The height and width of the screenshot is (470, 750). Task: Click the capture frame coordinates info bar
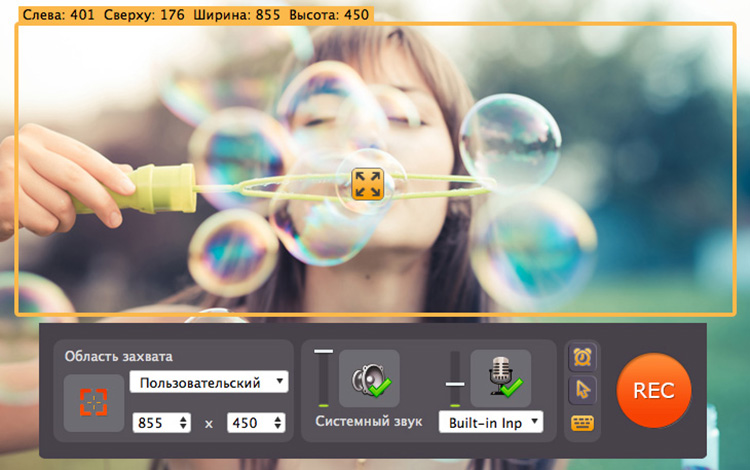195,16
